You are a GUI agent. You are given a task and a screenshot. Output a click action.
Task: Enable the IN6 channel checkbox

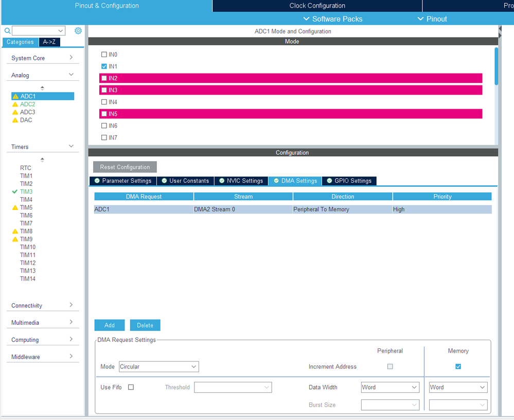104,126
